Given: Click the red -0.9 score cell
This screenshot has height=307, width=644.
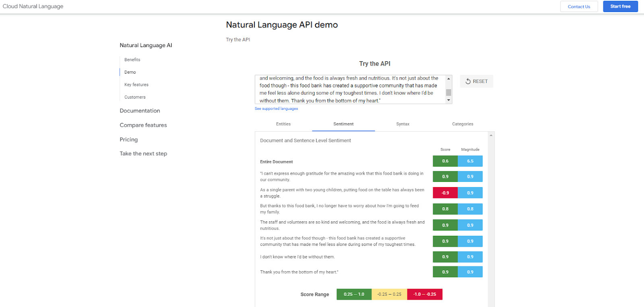Looking at the screenshot, I should pos(445,193).
